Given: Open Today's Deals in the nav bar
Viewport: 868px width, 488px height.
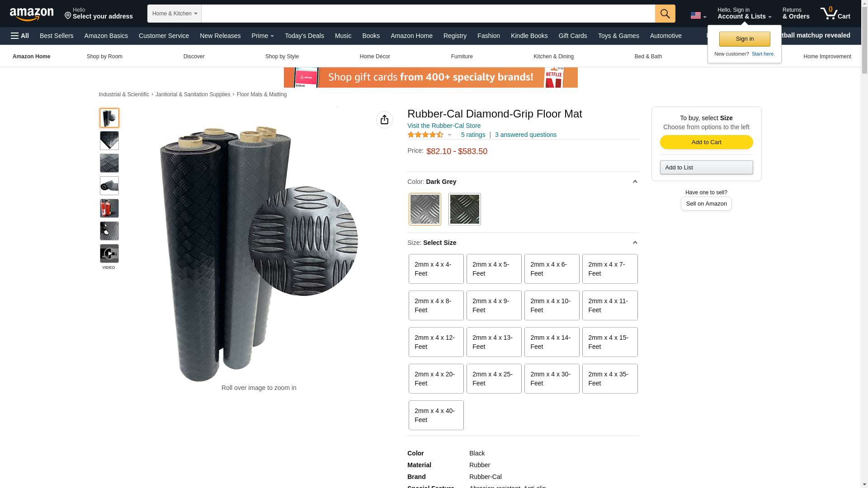Looking at the screenshot, I should (x=304, y=36).
